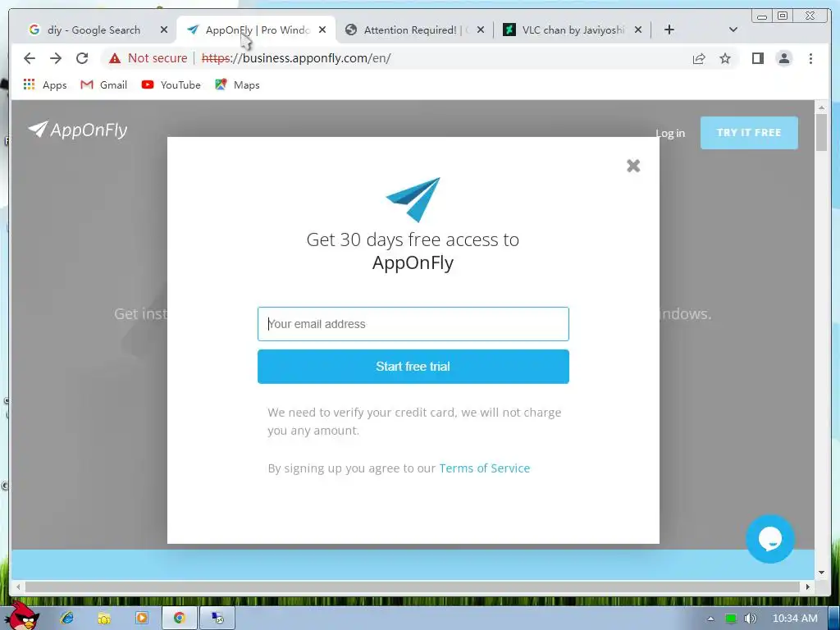Screen dimensions: 840x630
Task: Click the green network tray icon
Action: point(731,619)
